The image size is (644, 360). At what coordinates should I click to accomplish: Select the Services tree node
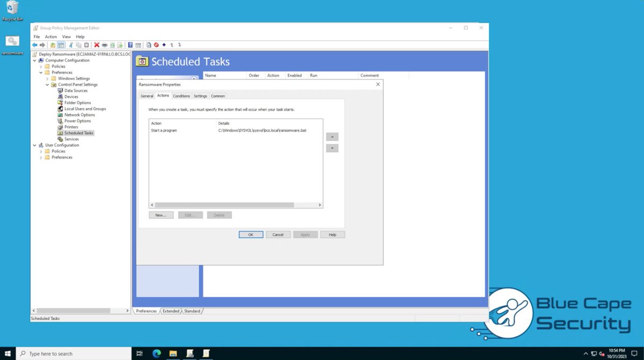pos(71,139)
